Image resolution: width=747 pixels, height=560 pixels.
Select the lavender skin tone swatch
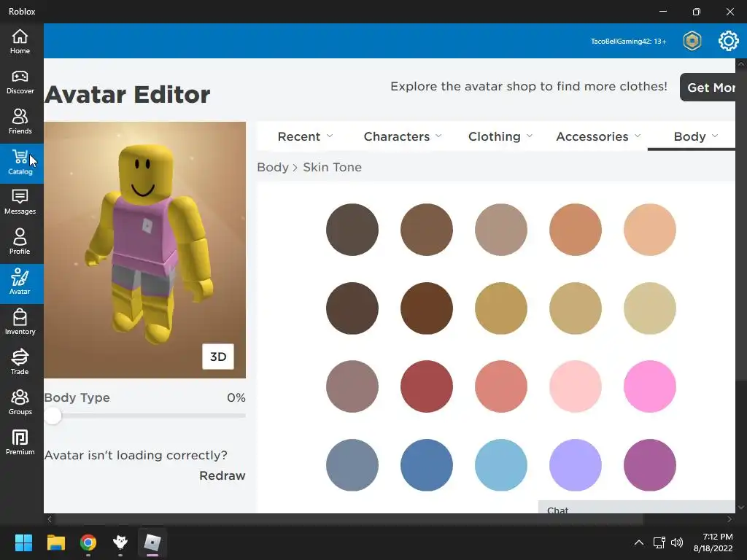coord(575,464)
